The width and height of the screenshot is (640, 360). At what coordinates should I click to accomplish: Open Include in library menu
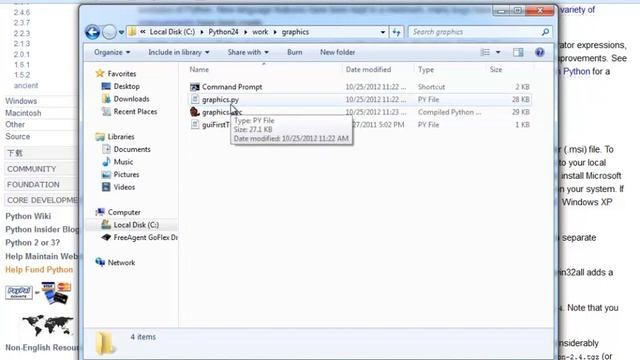[x=179, y=52]
